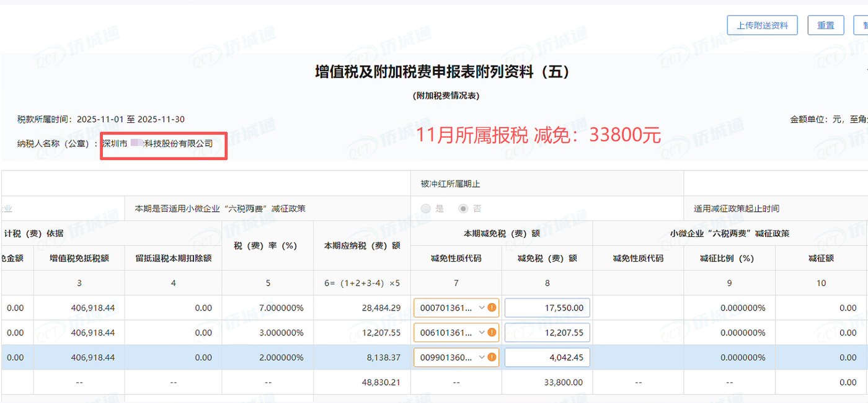Click warning icon beside code 000701361
The width and height of the screenshot is (868, 403).
click(492, 308)
